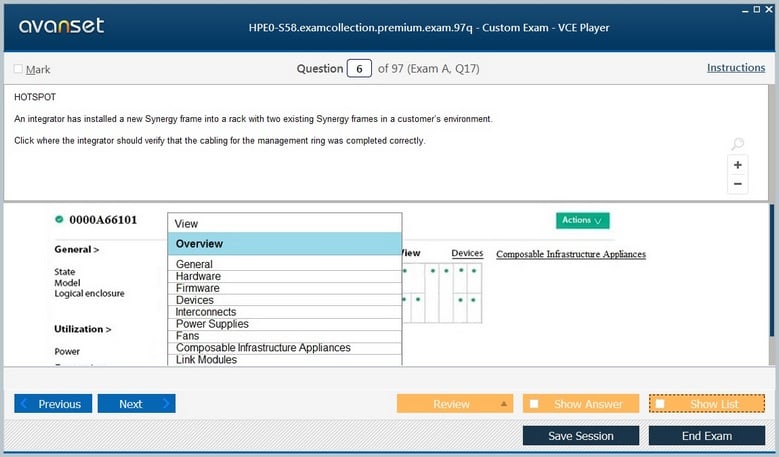Choose Power Supplies from the View list

click(x=285, y=324)
